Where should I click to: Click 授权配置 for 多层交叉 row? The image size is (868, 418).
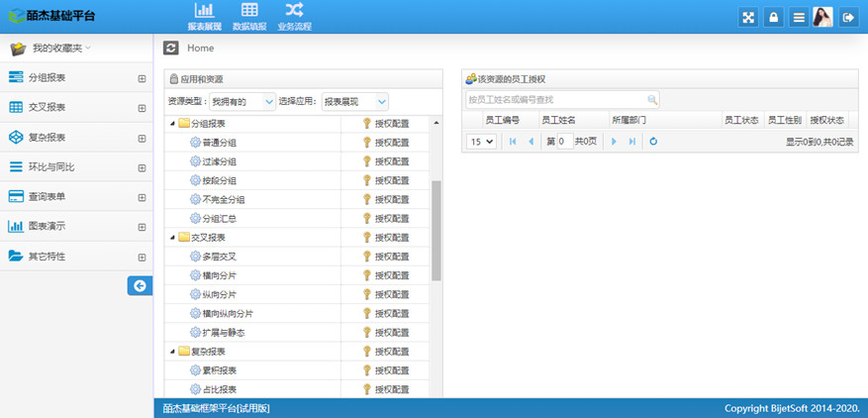(391, 257)
